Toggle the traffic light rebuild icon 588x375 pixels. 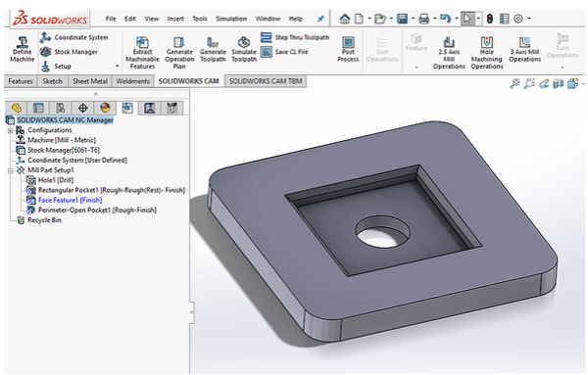[x=489, y=19]
